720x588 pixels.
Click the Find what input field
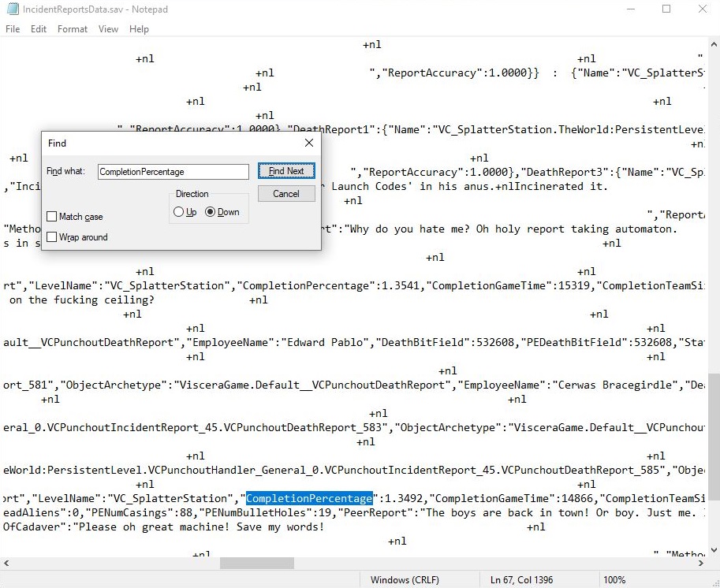173,172
